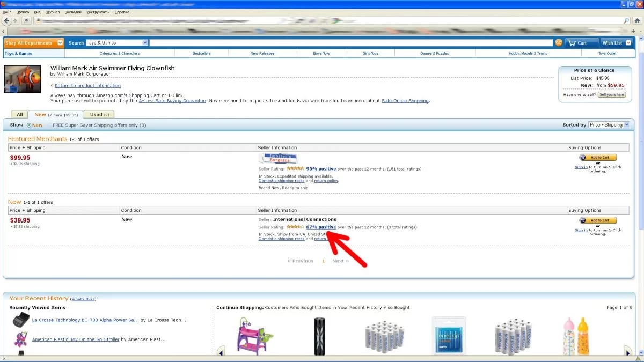Open the Toys & Games search category dropdown
This screenshot has height=362, width=644.
pos(145,42)
